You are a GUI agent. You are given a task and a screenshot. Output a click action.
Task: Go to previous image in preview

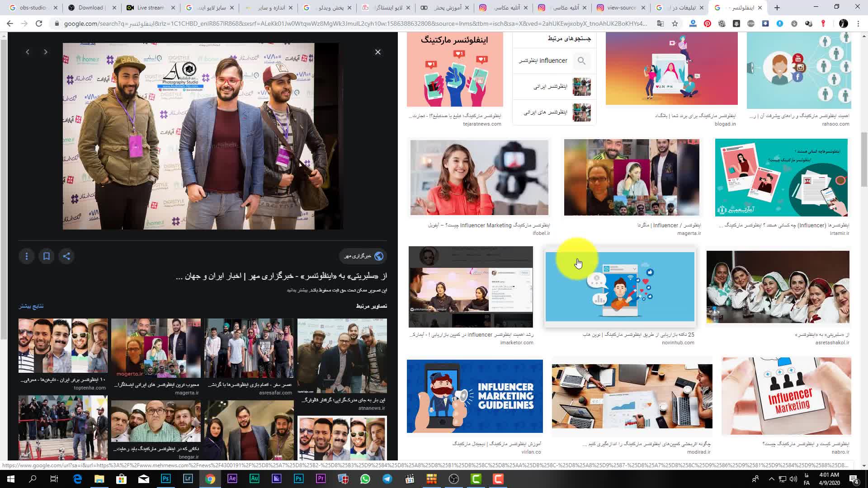28,52
